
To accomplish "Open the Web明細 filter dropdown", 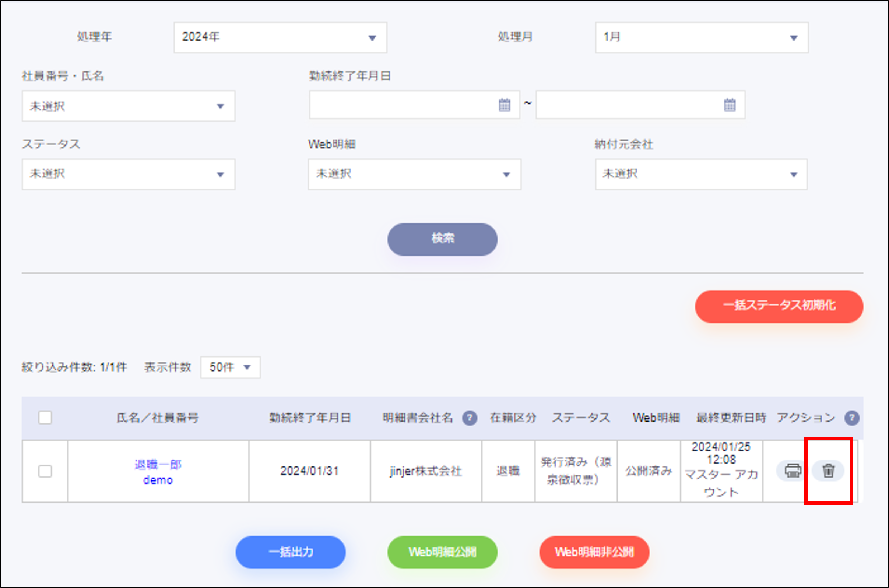I will [415, 175].
